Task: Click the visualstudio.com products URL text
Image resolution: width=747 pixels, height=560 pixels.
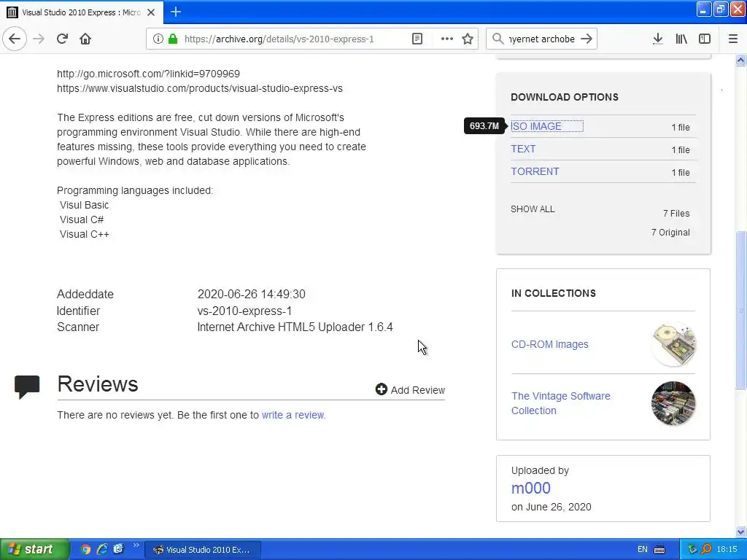Action: 200,88
